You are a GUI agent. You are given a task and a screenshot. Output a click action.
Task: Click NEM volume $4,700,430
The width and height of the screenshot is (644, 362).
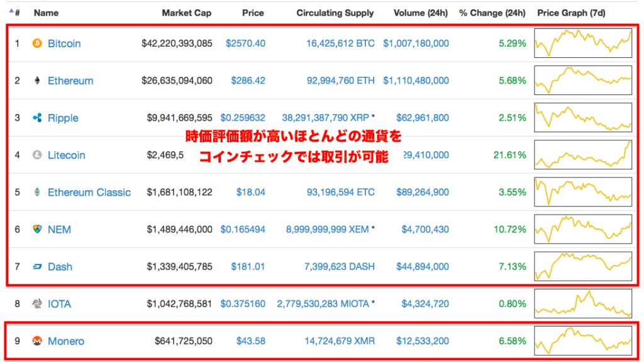pos(425,230)
